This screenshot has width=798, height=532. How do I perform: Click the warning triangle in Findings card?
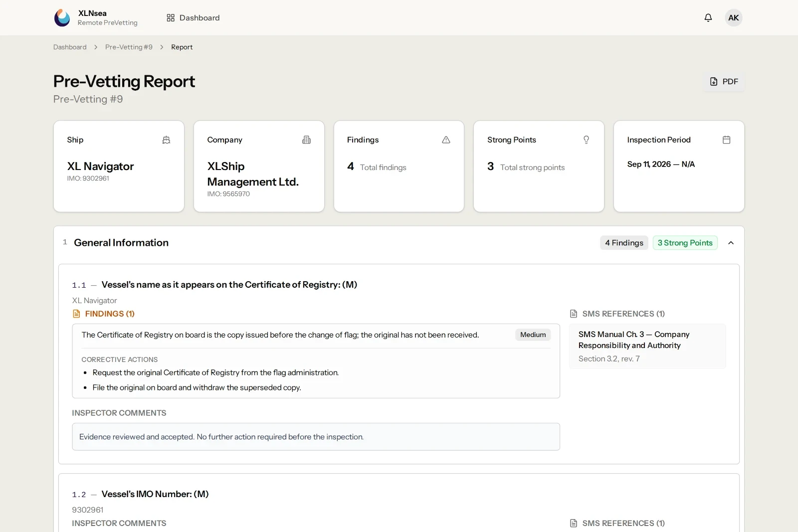pos(446,140)
